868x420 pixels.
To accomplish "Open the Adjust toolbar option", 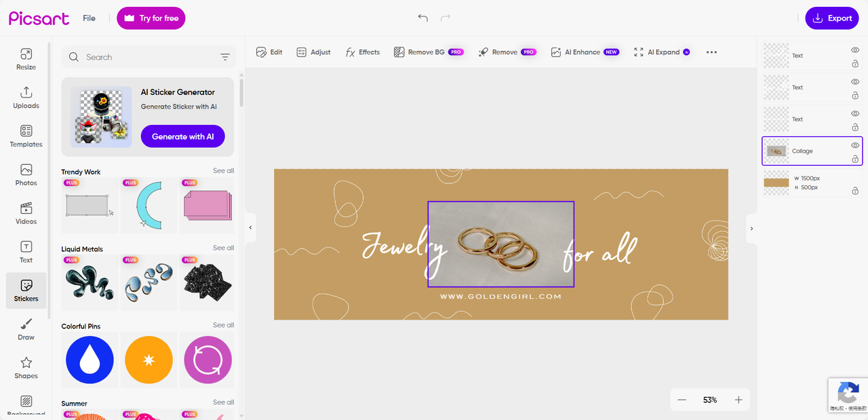I will [313, 52].
